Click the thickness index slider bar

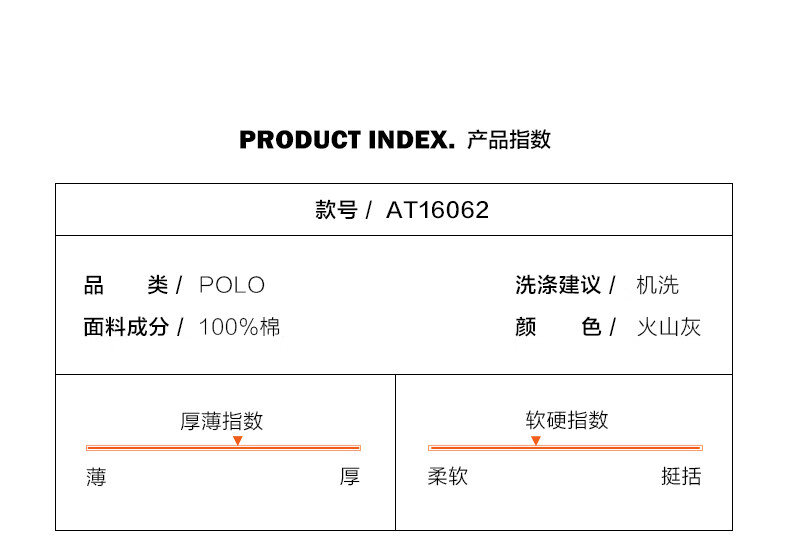tap(223, 448)
